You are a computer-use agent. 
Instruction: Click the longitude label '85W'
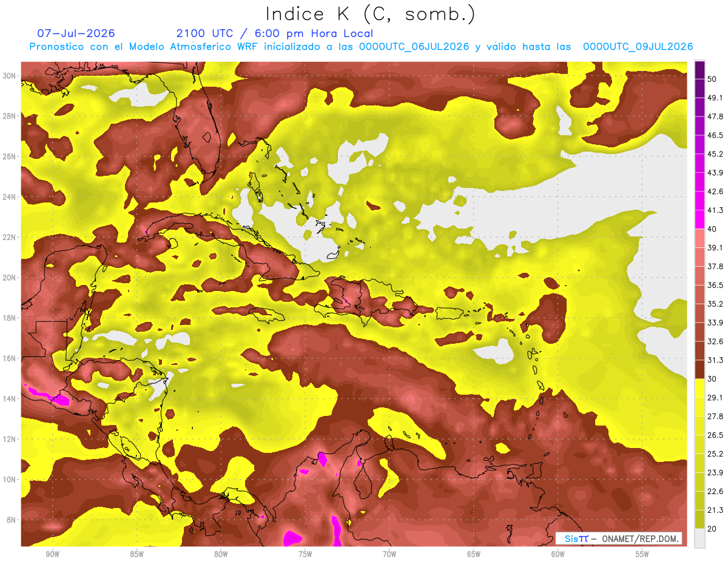click(136, 555)
